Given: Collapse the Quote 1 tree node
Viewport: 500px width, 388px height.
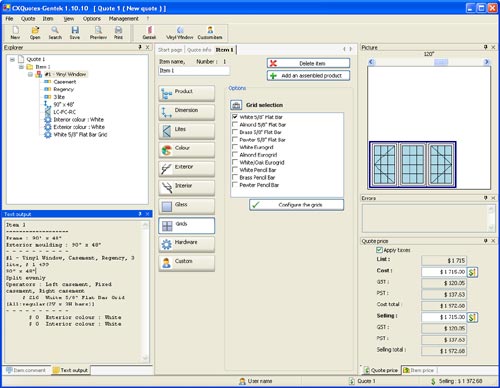Looking at the screenshot, I should 12,59.
